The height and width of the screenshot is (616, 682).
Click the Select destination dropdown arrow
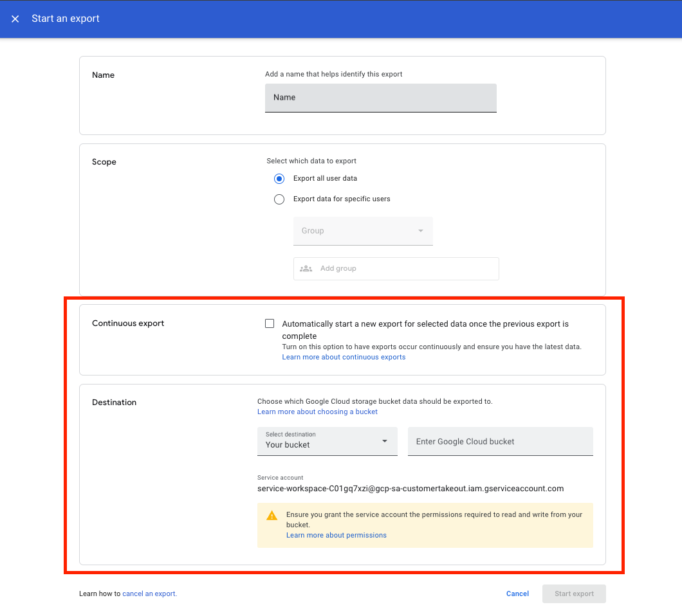point(385,441)
